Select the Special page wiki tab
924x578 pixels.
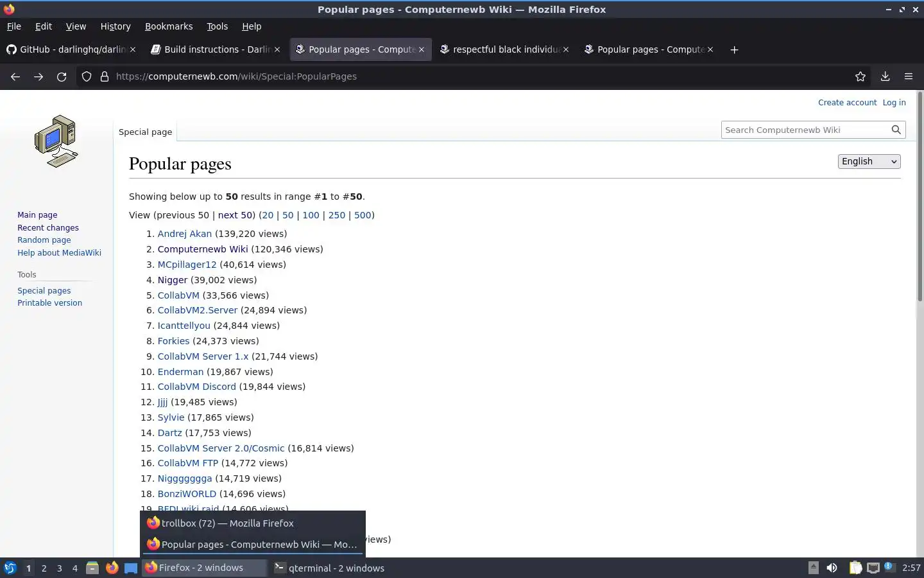click(x=146, y=132)
